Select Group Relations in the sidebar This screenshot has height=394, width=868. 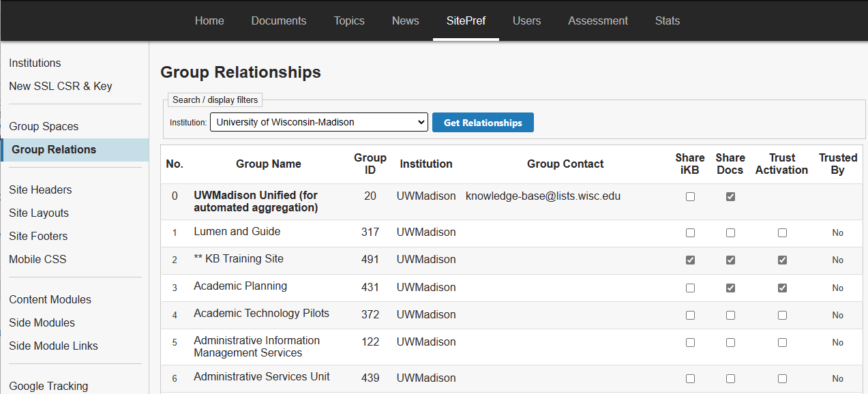pos(75,150)
